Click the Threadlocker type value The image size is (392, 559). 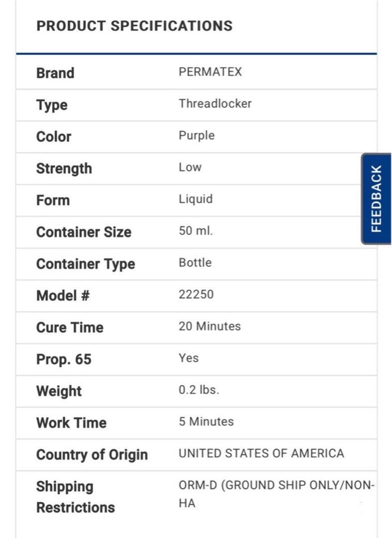coord(215,104)
